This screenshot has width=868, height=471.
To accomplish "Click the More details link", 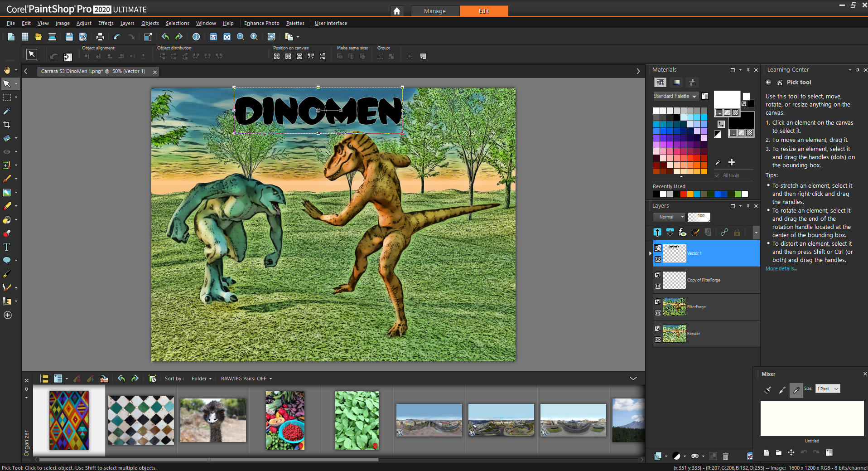I will click(781, 268).
